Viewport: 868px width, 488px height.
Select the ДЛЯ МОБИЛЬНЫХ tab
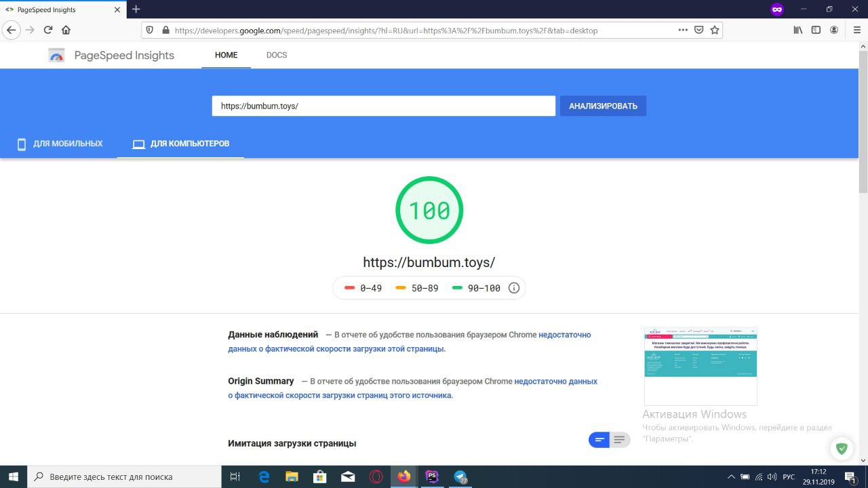(68, 143)
